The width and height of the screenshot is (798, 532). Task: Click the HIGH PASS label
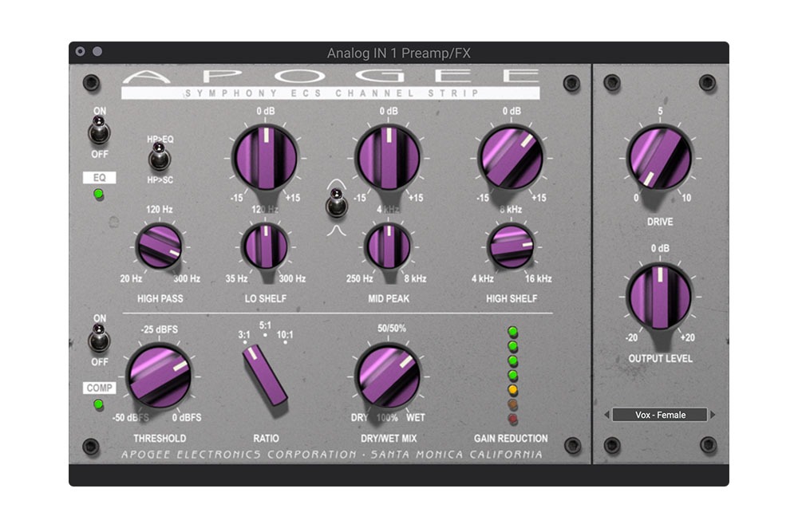point(160,298)
